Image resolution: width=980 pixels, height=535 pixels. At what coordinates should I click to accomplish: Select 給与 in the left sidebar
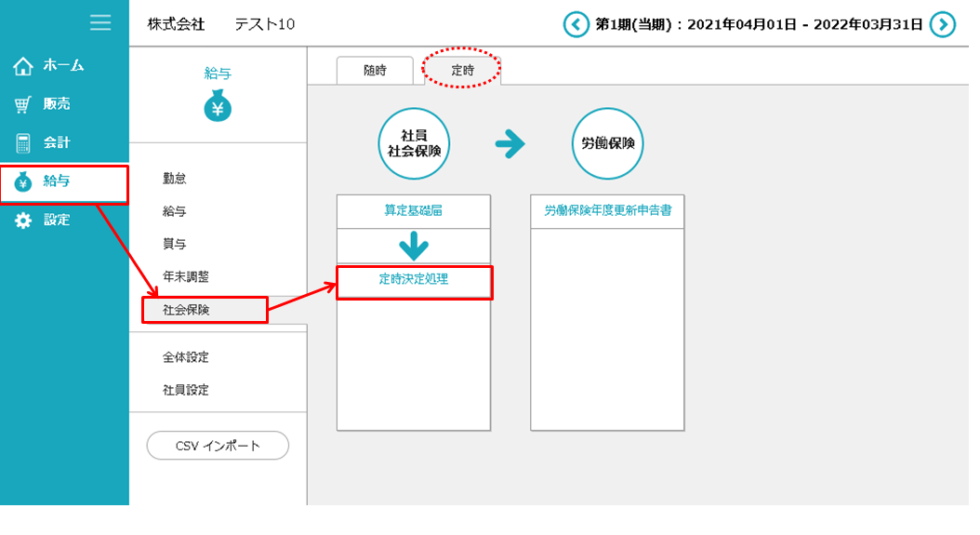(x=57, y=181)
